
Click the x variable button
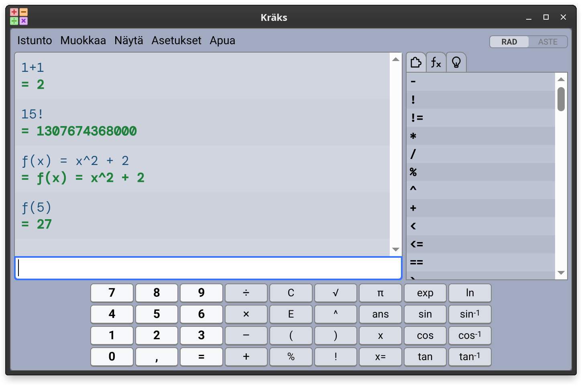point(380,335)
